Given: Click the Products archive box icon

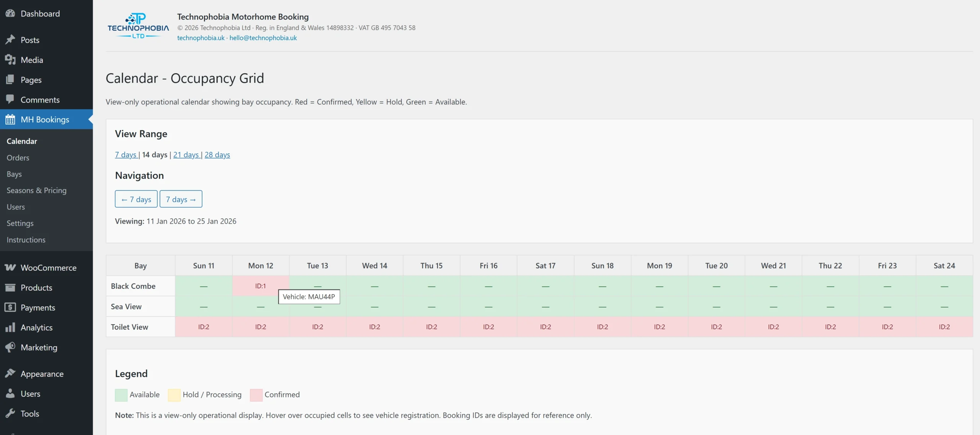Looking at the screenshot, I should pyautogui.click(x=10, y=288).
